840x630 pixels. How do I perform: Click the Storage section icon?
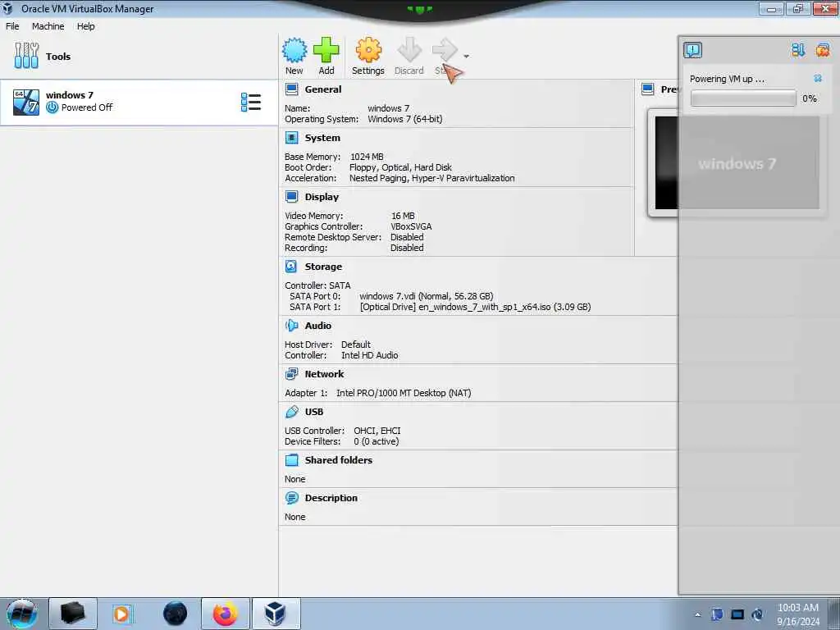[x=291, y=267]
